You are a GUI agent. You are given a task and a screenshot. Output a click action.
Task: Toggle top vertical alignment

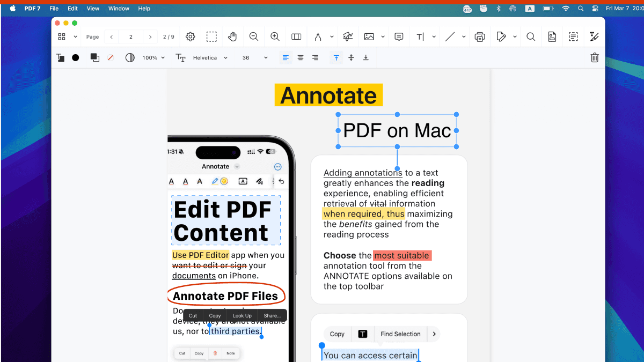coord(336,57)
